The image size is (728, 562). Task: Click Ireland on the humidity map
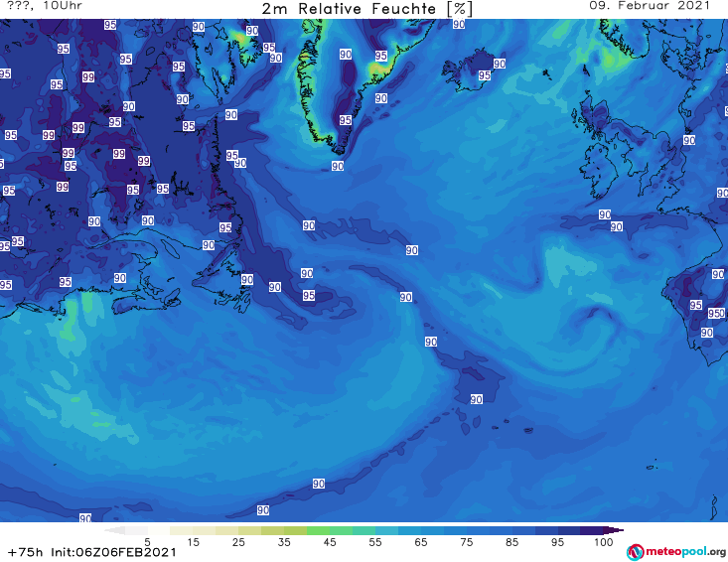(598, 171)
